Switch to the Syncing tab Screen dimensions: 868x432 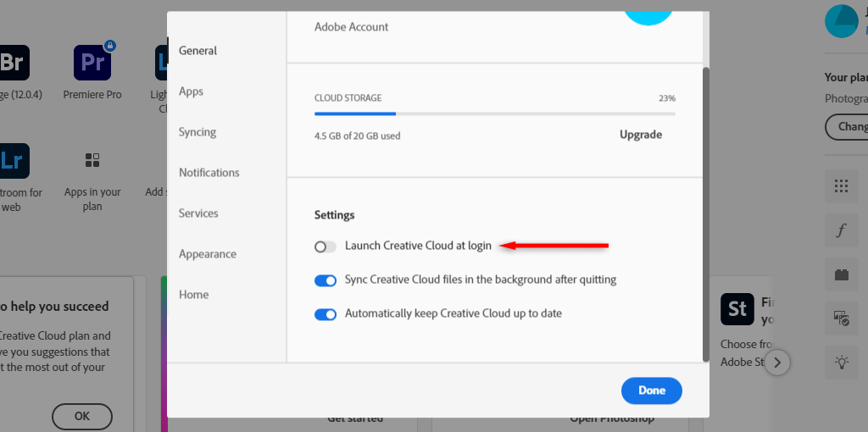[198, 132]
